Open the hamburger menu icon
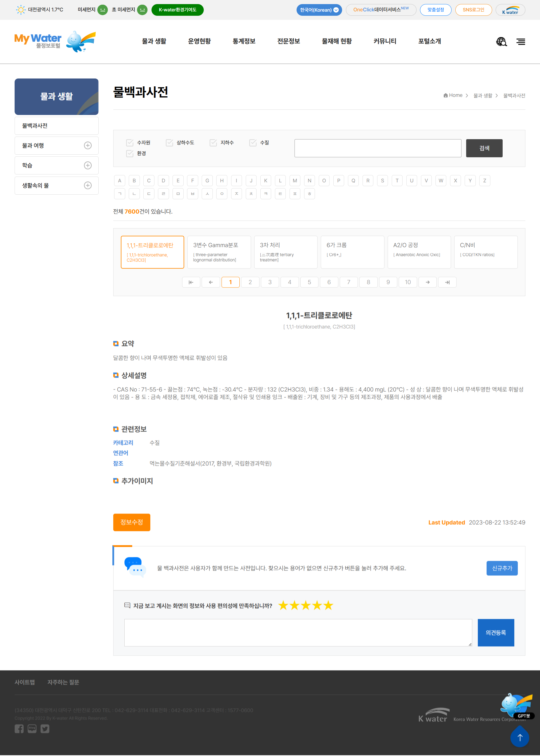540x756 pixels. (x=520, y=41)
